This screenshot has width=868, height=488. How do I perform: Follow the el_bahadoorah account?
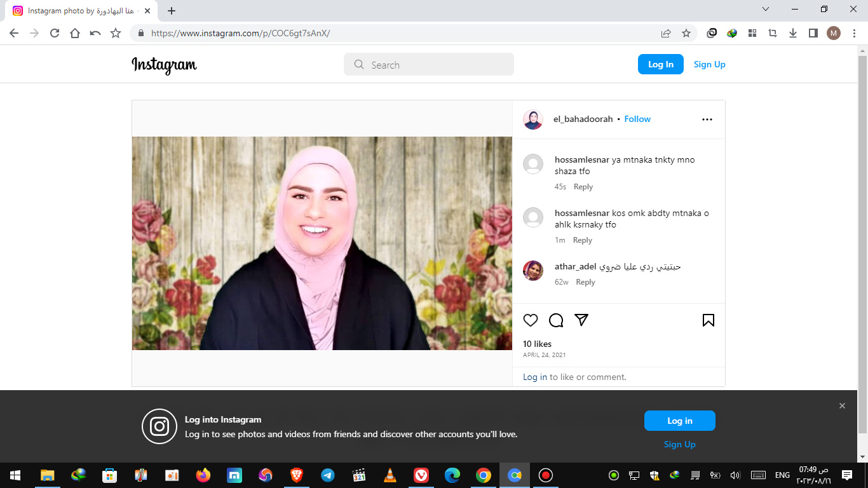637,119
